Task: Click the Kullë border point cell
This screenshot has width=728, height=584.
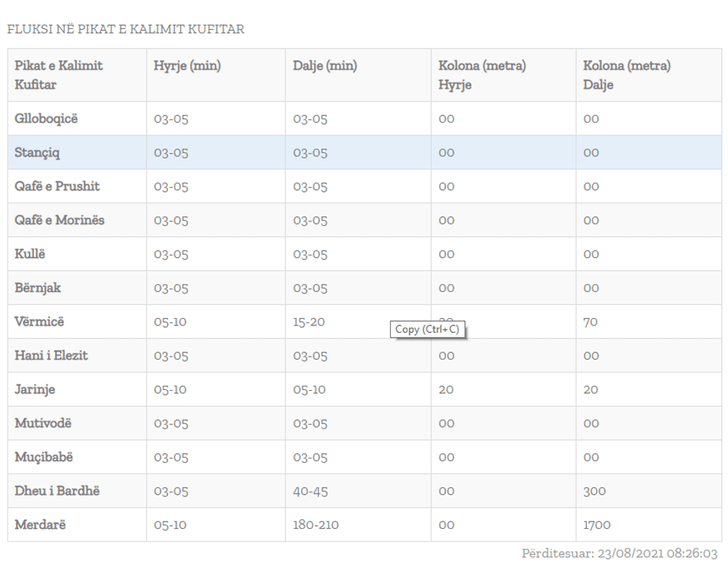Action: tap(30, 253)
